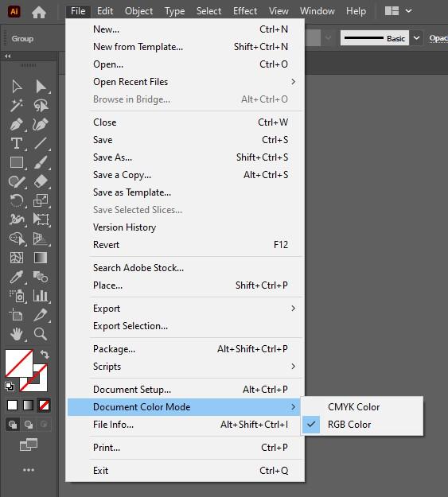Select the Curvature tool
Viewport: 448px width, 497px height.
(x=41, y=124)
